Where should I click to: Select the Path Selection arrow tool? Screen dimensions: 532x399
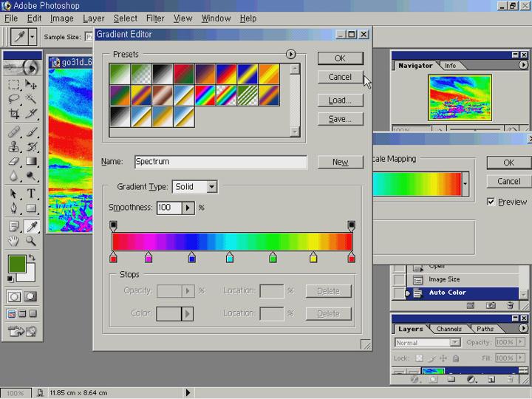click(x=13, y=194)
